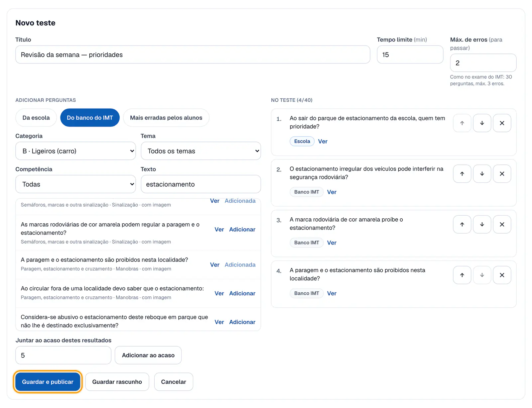Add the 'Considera-se abusivo' reboque question
The width and height of the screenshot is (532, 408).
click(242, 322)
